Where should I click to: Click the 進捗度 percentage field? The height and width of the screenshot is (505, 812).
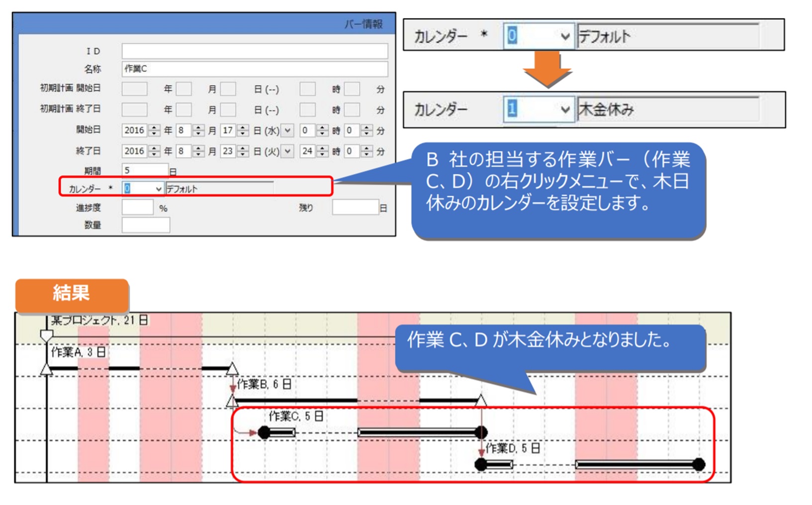coord(138,207)
